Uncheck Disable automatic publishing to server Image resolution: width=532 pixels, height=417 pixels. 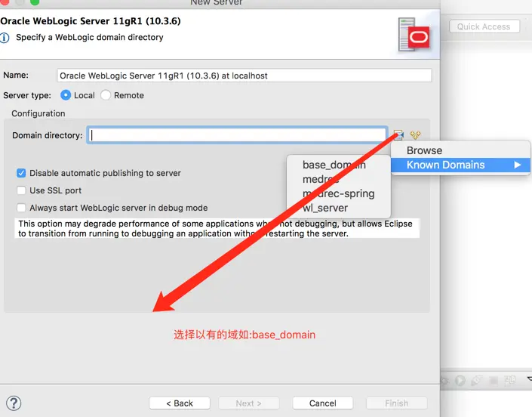tap(21, 173)
